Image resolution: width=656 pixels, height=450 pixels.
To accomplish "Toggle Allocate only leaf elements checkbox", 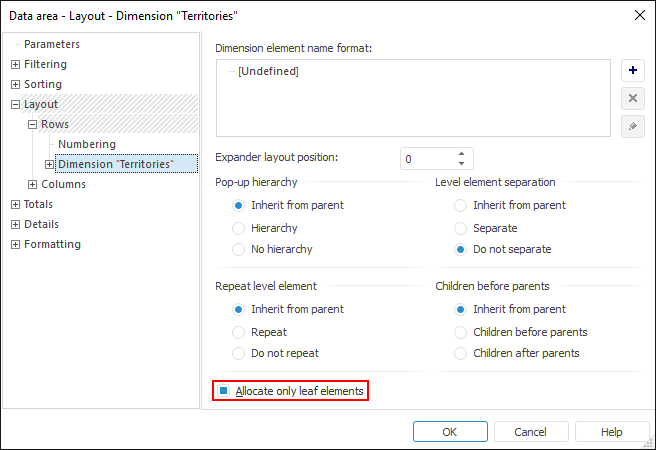I will pos(225,391).
